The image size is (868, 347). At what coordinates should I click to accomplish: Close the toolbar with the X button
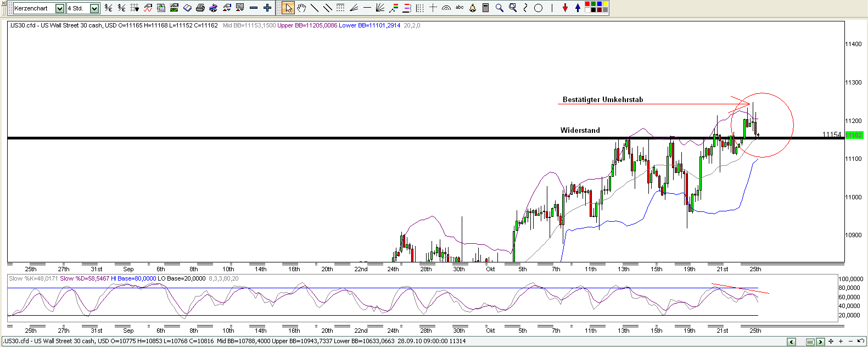[3, 3]
